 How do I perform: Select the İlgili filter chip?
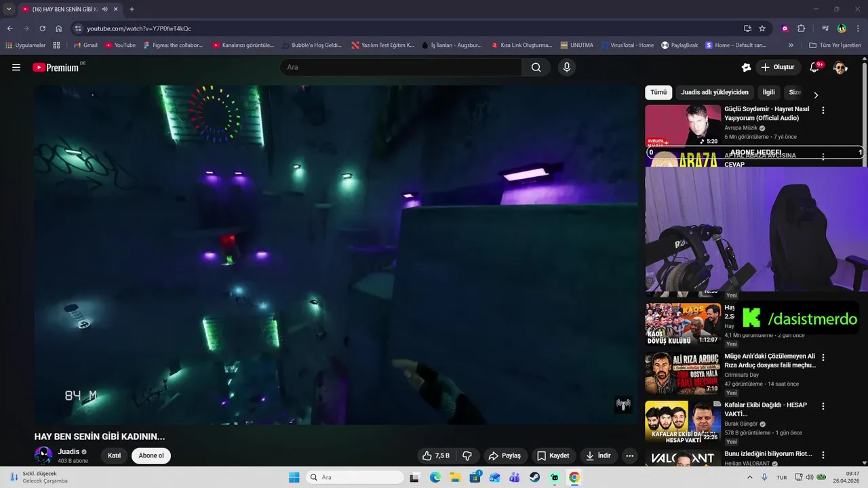tap(768, 92)
